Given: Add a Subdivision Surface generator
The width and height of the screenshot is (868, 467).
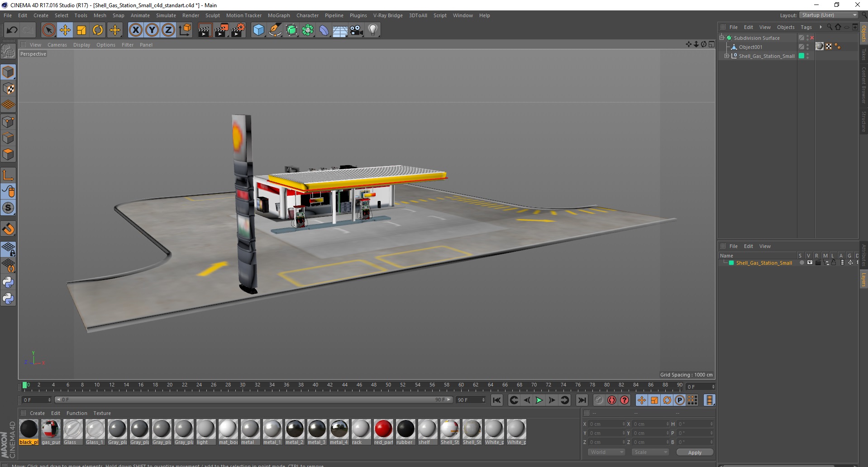Looking at the screenshot, I should click(291, 30).
